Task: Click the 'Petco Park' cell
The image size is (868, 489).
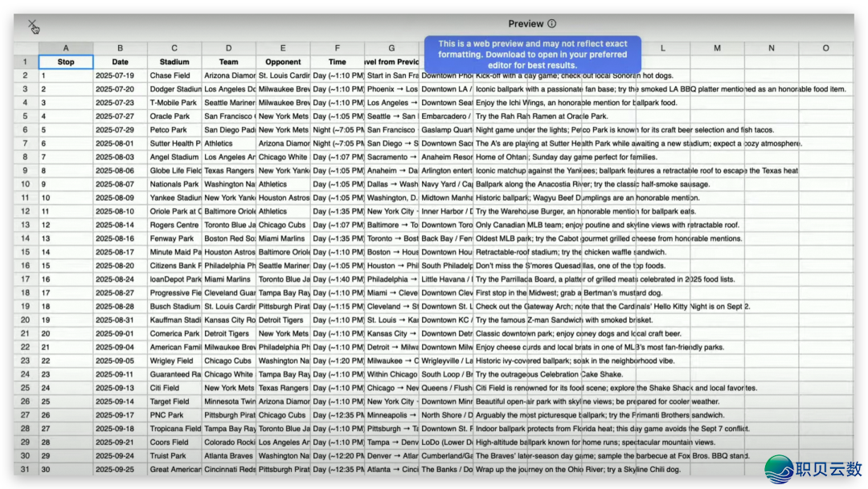Action: (174, 129)
